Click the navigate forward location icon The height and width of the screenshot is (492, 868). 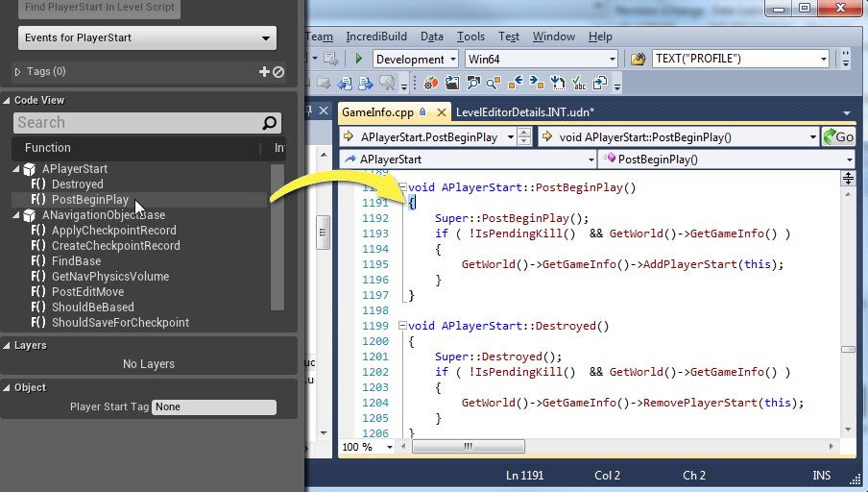[537, 83]
